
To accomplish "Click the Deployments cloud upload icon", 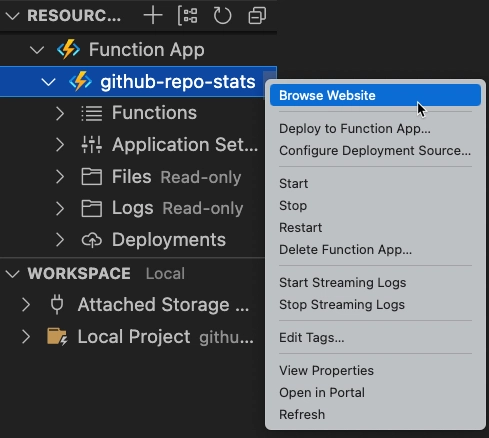I will pyautogui.click(x=92, y=240).
